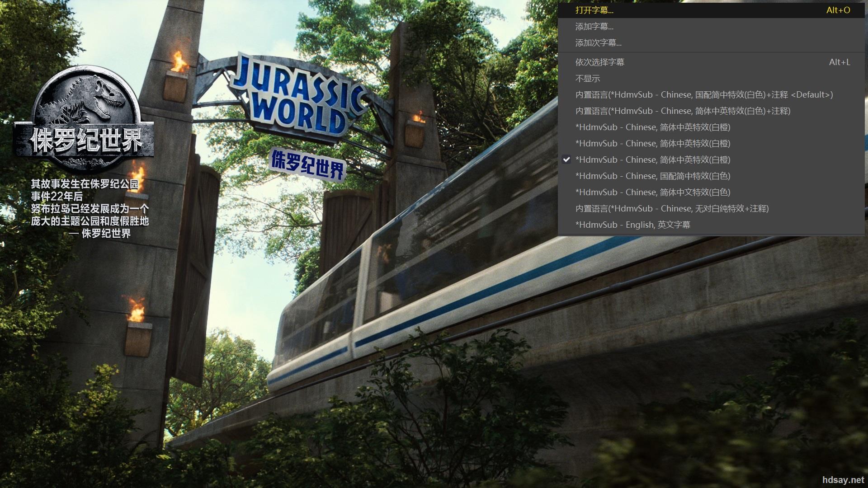Choose 添加字幕... from the subtitle menu
Viewport: 868px width, 488px height.
click(x=711, y=27)
